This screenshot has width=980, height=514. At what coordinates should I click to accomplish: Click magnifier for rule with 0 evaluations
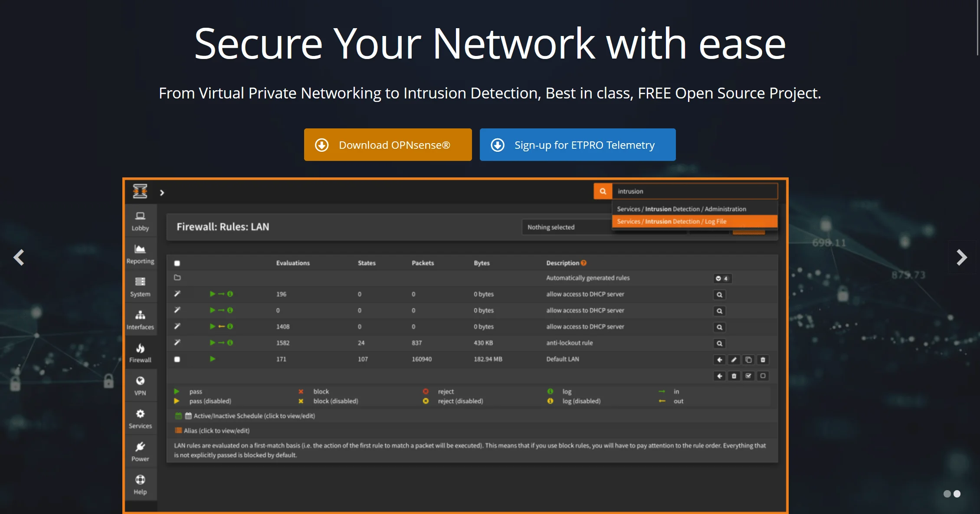pos(719,311)
